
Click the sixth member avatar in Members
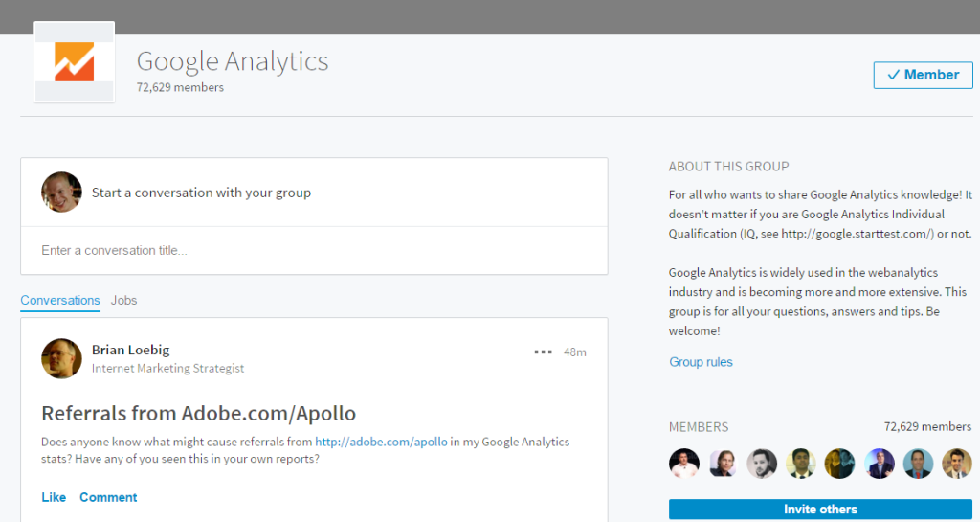tap(879, 464)
